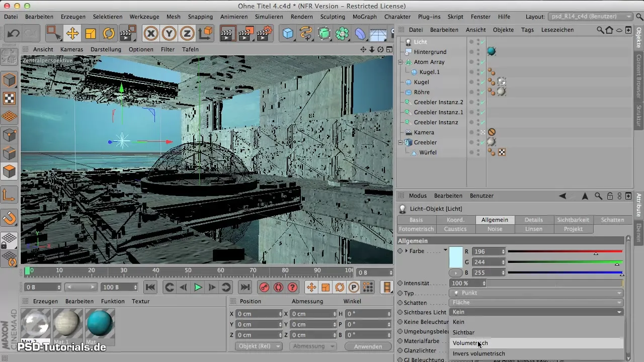Click the record keyframe button
Image resolution: width=644 pixels, height=362 pixels.
[264, 287]
